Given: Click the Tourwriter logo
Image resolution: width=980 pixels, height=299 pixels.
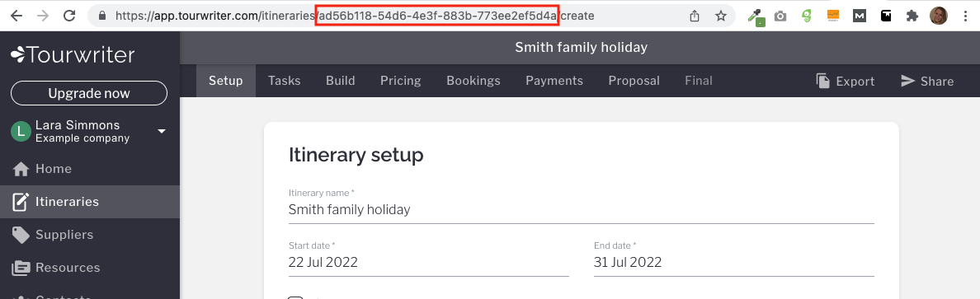Looking at the screenshot, I should coord(73,55).
